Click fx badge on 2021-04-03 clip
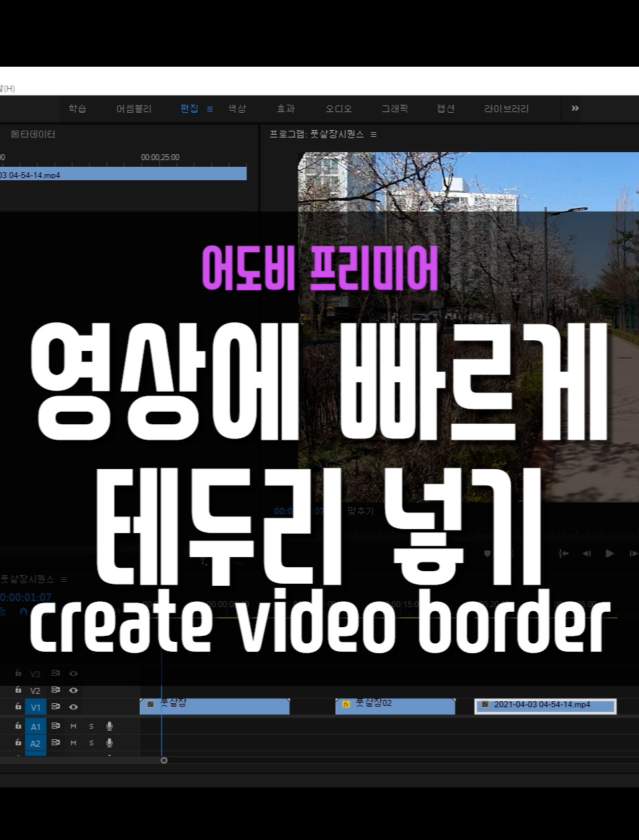This screenshot has width=639, height=840. (x=485, y=705)
